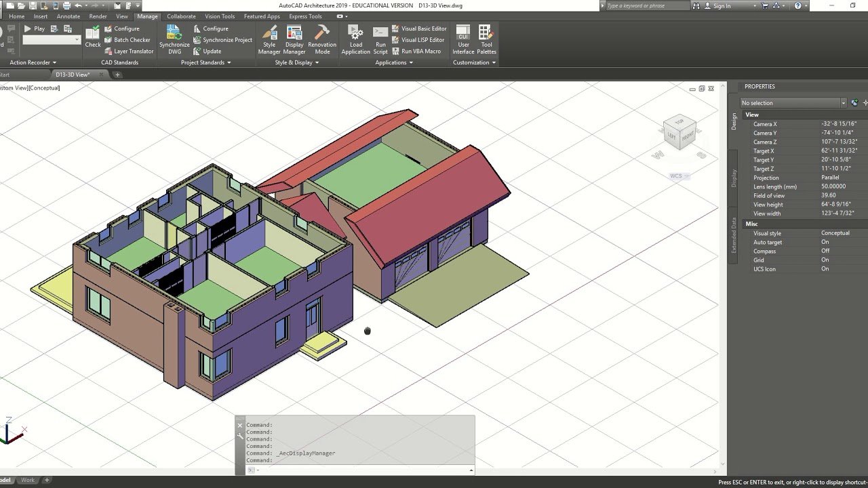This screenshot has width=868, height=488.
Task: Switch to the Express Tools tab
Action: pos(305,16)
